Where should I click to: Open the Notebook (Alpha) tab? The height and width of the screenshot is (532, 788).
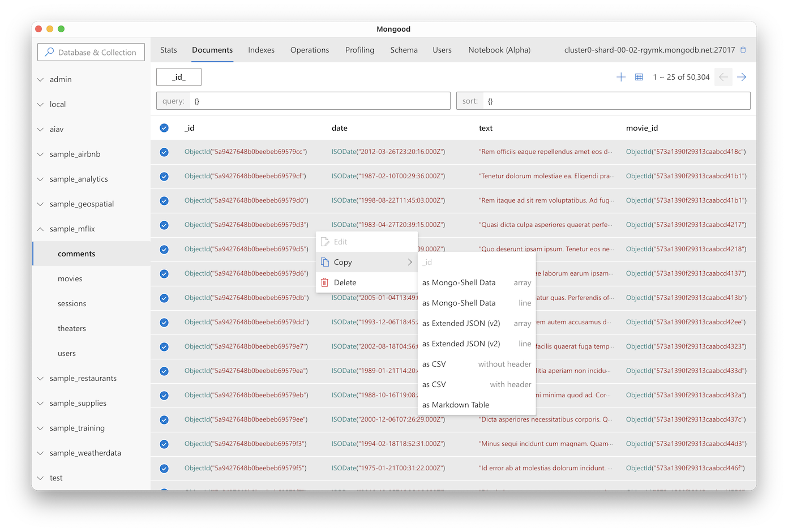point(499,50)
